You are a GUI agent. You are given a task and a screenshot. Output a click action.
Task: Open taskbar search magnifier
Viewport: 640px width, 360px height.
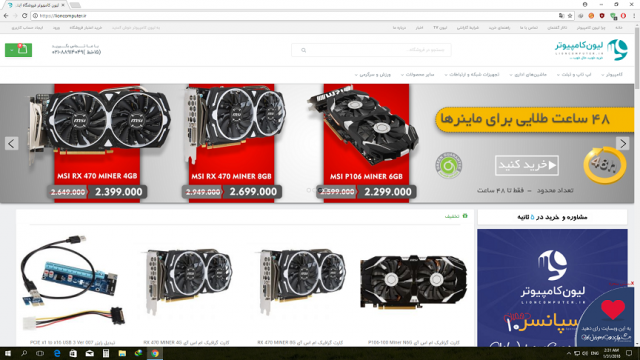point(24,353)
